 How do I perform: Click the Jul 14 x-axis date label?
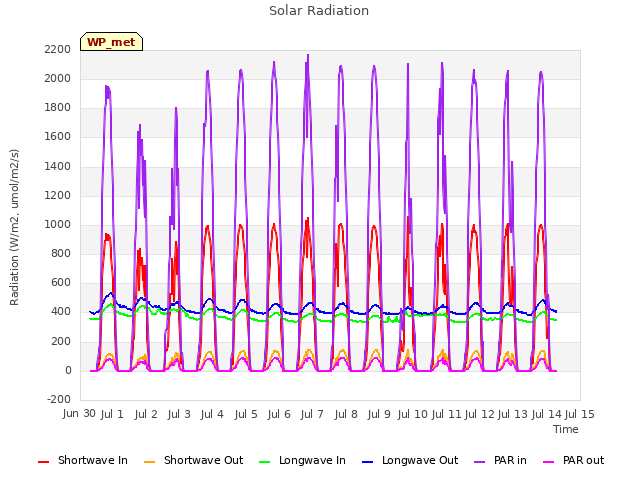coord(546,414)
